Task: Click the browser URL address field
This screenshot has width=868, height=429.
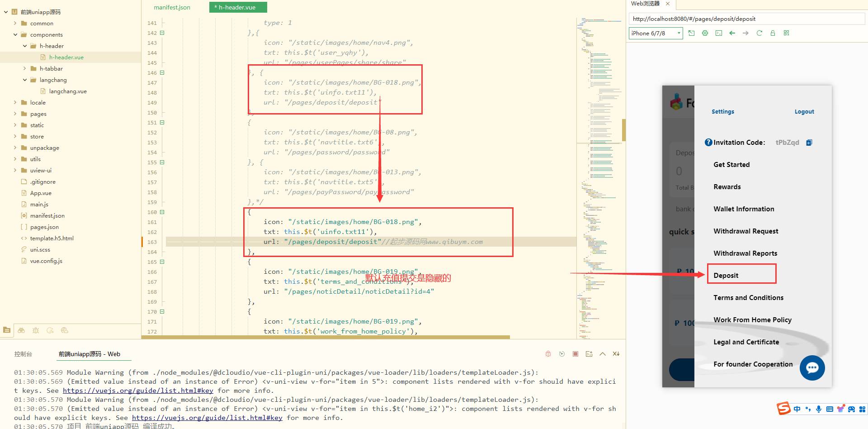Action: point(746,19)
